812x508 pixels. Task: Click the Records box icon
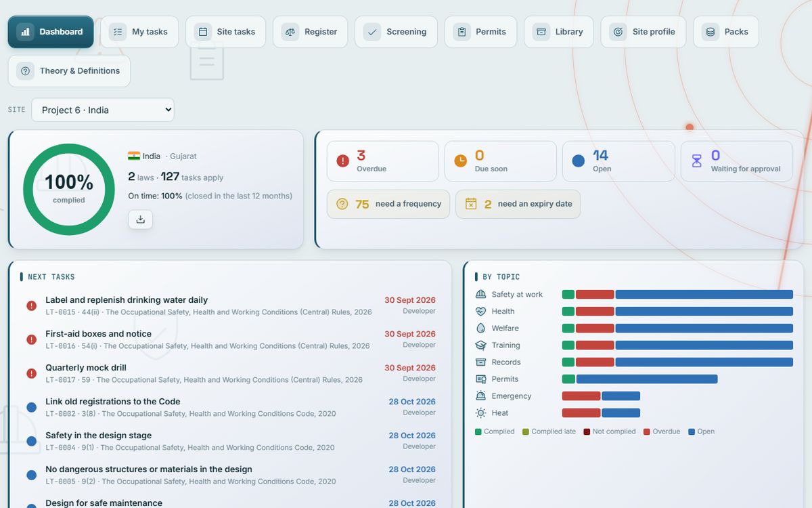tap(481, 362)
